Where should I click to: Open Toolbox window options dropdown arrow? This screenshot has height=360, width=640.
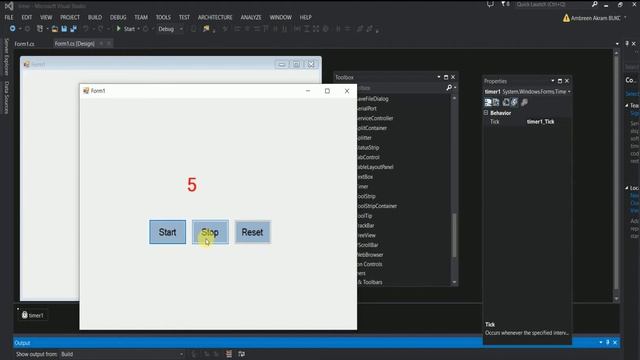pyautogui.click(x=439, y=77)
